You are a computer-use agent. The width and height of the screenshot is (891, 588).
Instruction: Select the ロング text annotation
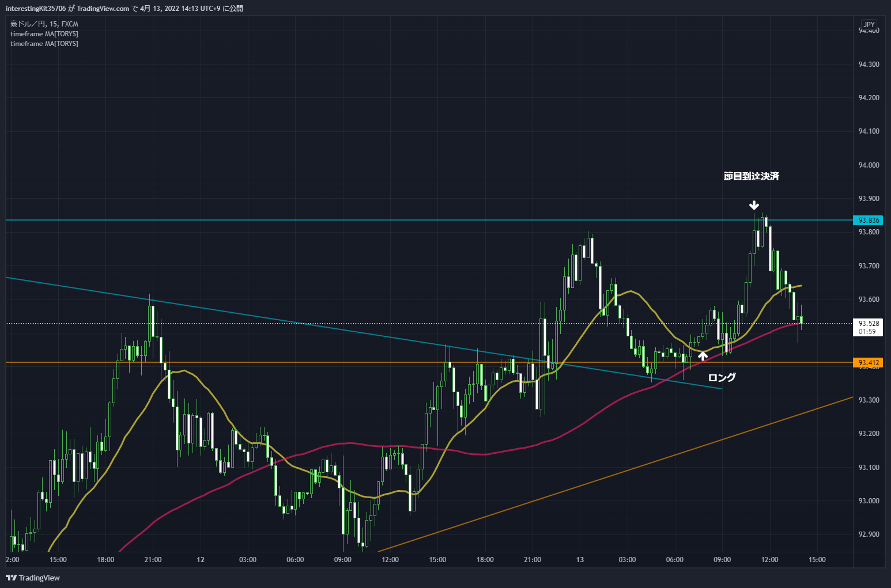pyautogui.click(x=722, y=377)
